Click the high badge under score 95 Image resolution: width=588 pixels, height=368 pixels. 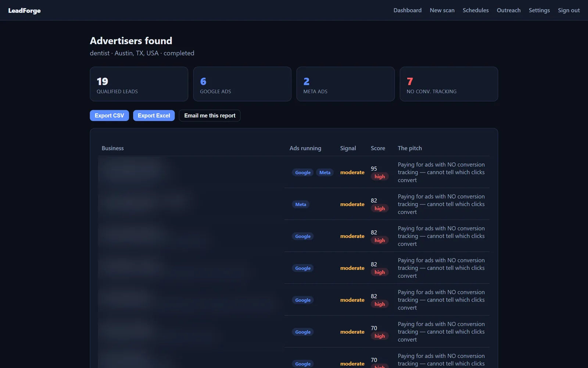(x=380, y=177)
